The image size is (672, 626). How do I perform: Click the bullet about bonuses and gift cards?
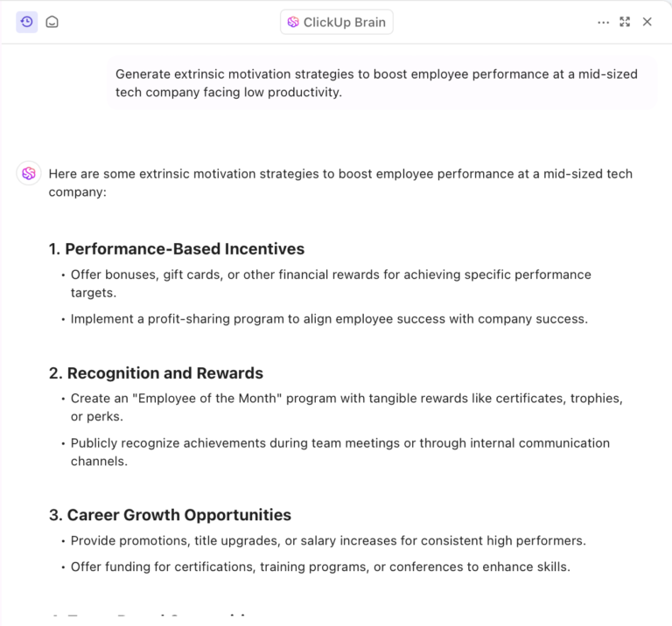pyautogui.click(x=331, y=283)
